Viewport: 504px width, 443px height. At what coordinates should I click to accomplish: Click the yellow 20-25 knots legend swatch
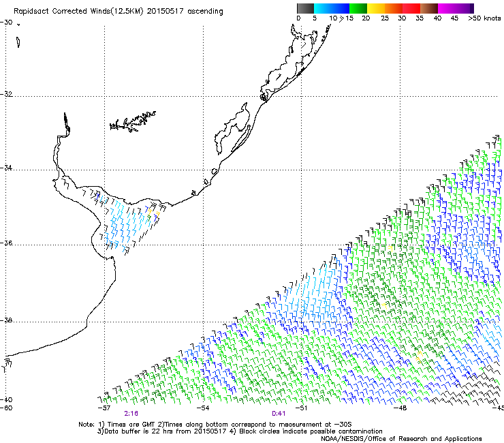(376, 8)
